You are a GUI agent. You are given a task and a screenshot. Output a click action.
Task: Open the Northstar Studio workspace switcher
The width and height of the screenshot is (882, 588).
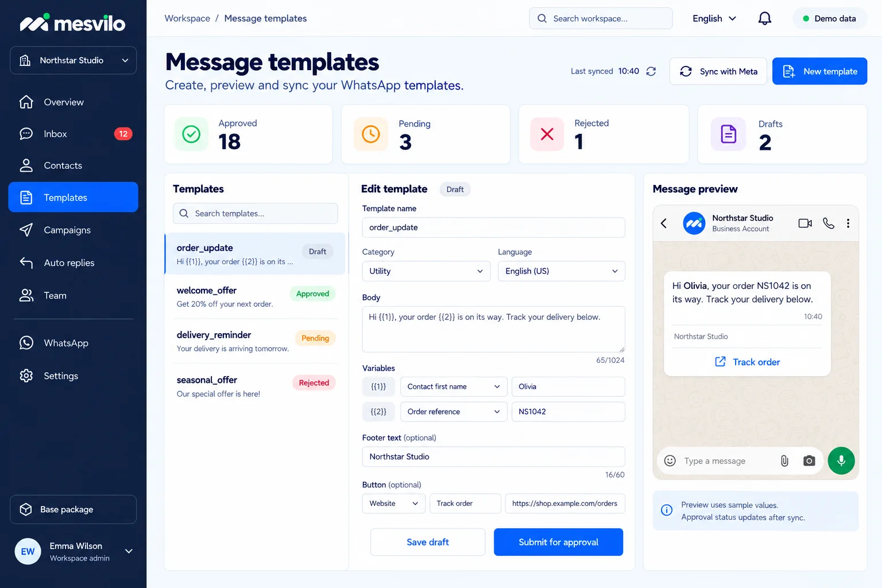click(x=73, y=60)
